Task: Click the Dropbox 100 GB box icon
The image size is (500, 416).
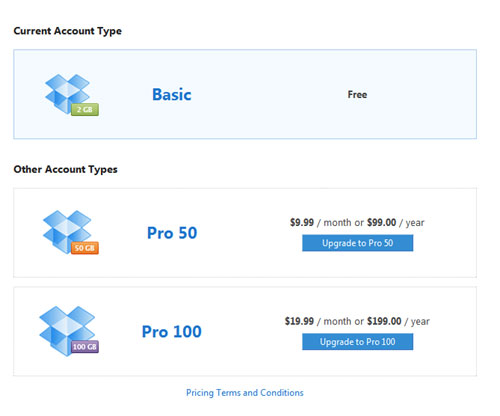Action: (69, 331)
